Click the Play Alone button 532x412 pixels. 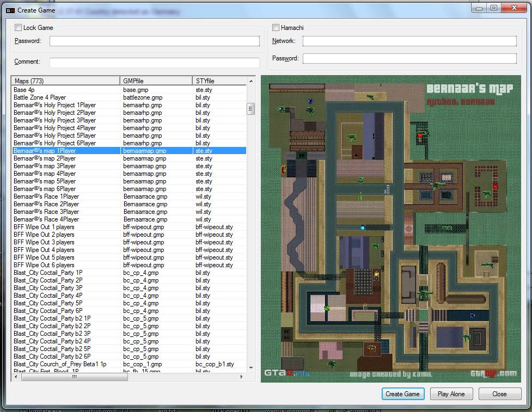pos(451,394)
